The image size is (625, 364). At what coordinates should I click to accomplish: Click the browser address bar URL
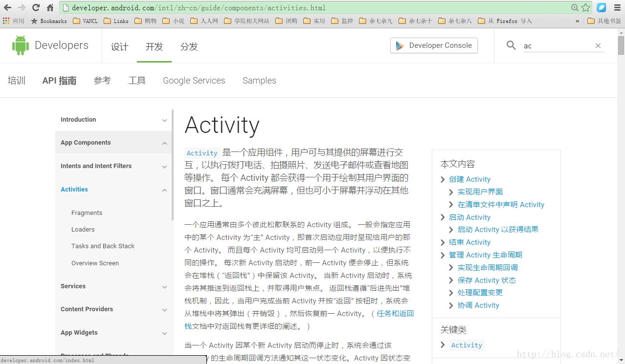pyautogui.click(x=199, y=8)
